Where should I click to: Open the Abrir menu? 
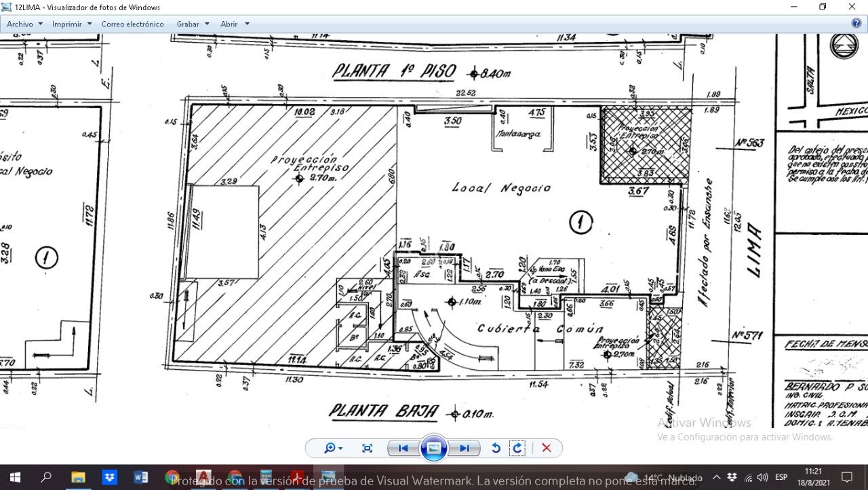(x=235, y=24)
